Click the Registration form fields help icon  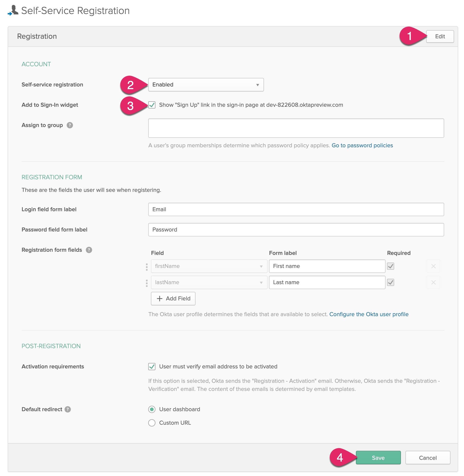point(89,250)
